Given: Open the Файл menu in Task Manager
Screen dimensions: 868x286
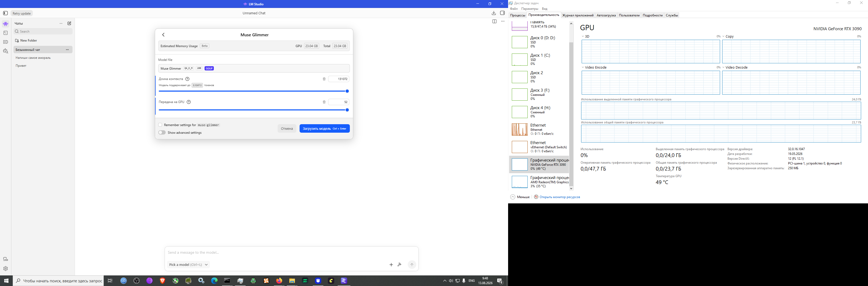Looking at the screenshot, I should [x=514, y=9].
